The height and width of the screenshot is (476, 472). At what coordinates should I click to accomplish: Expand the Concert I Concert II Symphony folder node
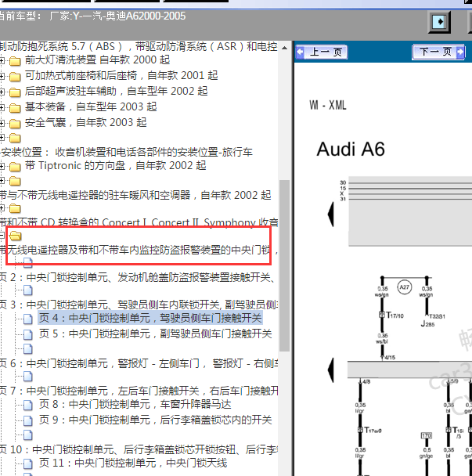[2, 208]
